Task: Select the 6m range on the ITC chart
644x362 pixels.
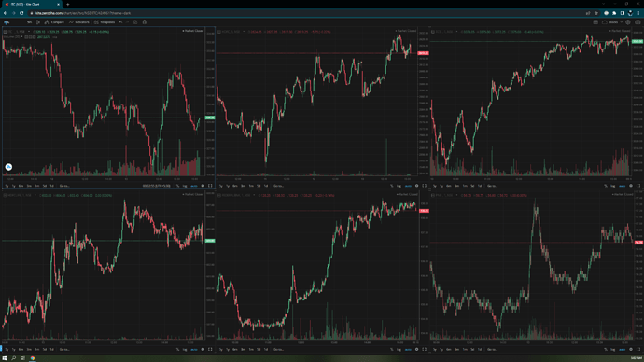Action: 21,186
